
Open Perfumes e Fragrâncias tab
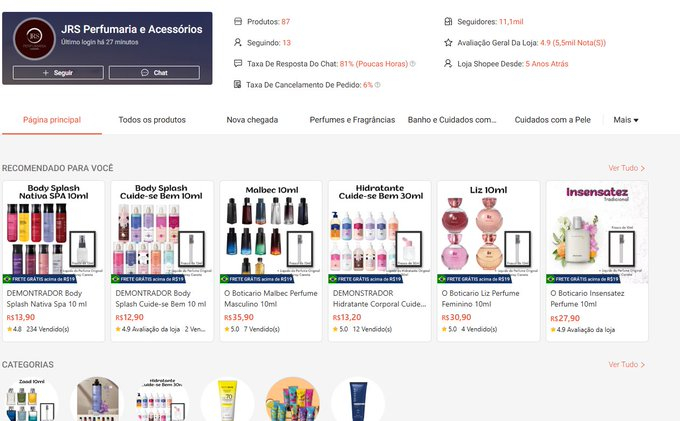pyautogui.click(x=352, y=120)
